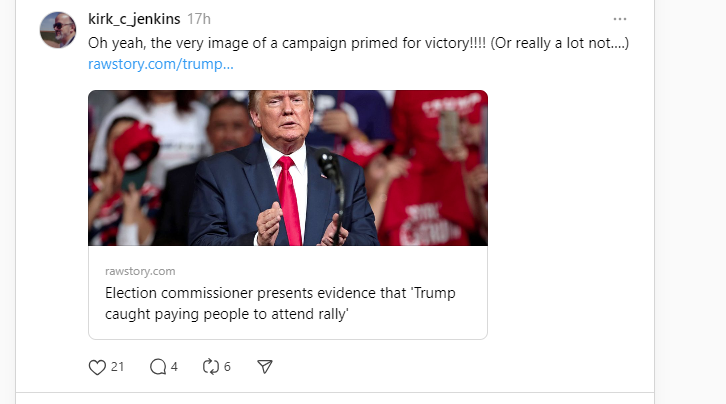Click kirk_c_jenkins' profile avatar

coord(58,30)
